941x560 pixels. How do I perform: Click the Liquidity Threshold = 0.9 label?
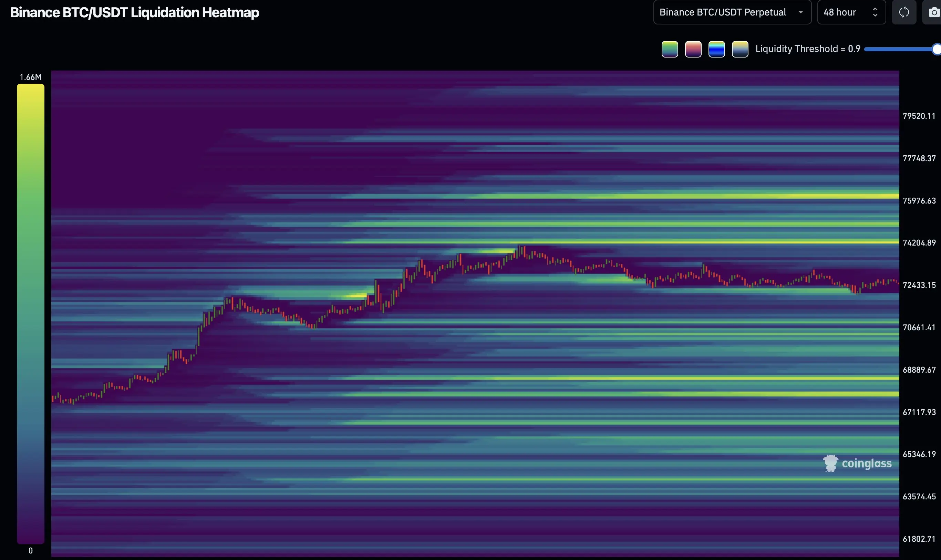point(807,49)
